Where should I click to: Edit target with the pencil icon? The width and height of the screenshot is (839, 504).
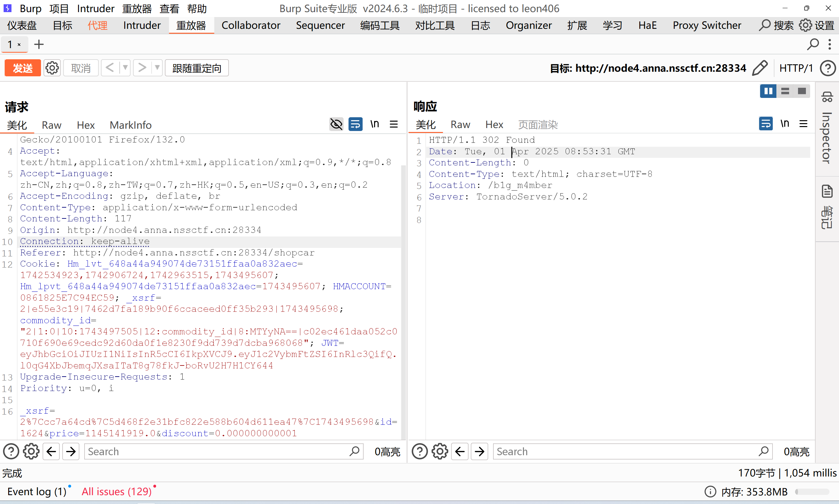(x=759, y=68)
